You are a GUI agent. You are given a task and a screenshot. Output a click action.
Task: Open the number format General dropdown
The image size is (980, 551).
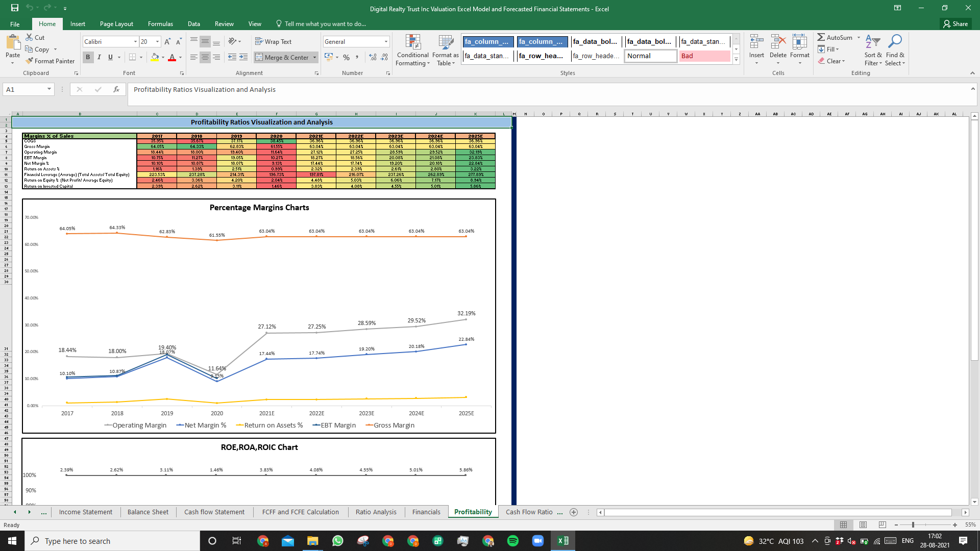tap(386, 42)
